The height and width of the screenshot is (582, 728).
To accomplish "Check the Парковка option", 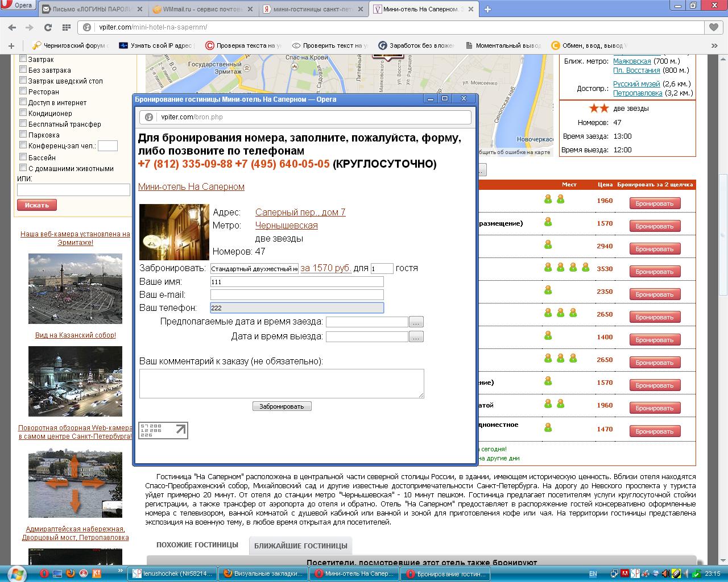I will [x=23, y=134].
